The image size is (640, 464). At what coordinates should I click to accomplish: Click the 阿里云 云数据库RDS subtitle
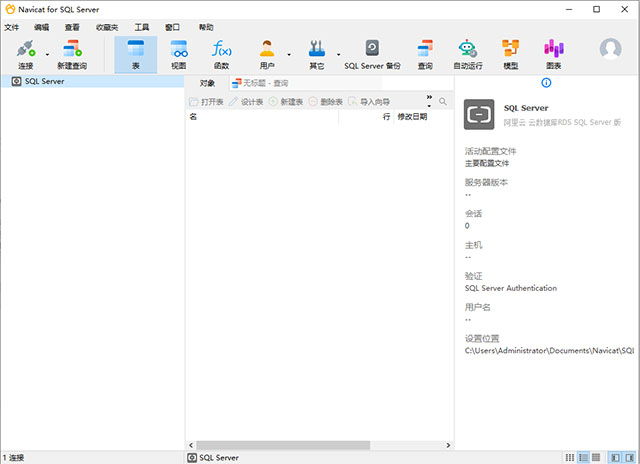tap(562, 122)
